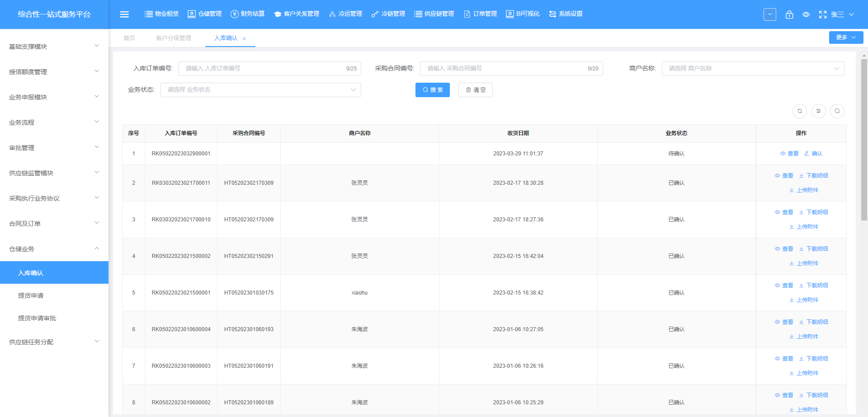Expand 合同及订单 in sidebar
Image resolution: width=868 pixels, height=417 pixels.
click(x=54, y=224)
